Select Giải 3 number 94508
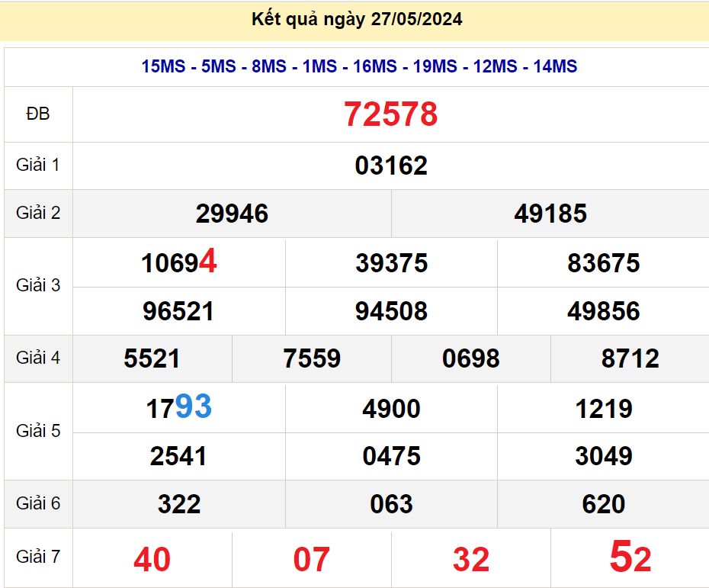The height and width of the screenshot is (588, 709). [391, 311]
